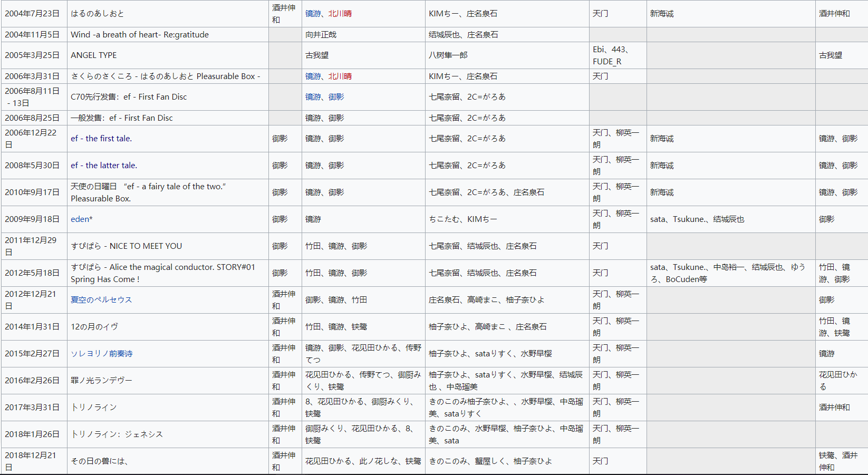Open the トリノライン：ジェネシス link
Image resolution: width=868 pixels, height=475 pixels.
pyautogui.click(x=117, y=434)
